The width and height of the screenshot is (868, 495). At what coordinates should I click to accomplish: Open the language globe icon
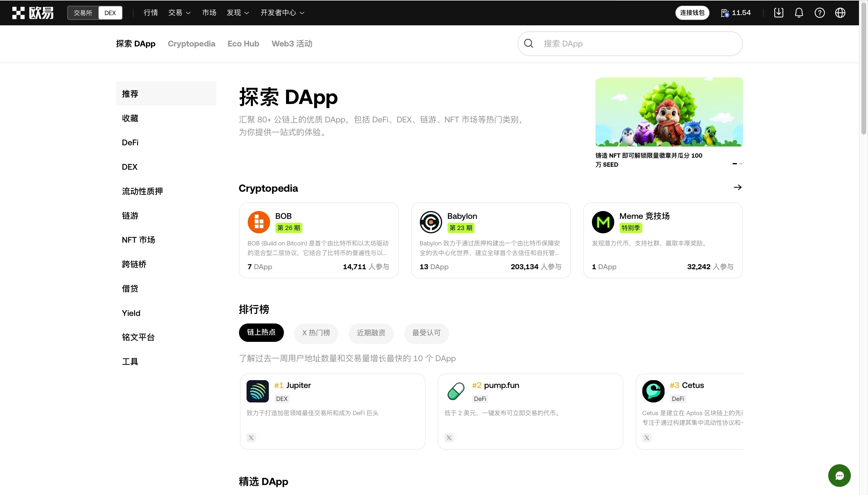(840, 13)
